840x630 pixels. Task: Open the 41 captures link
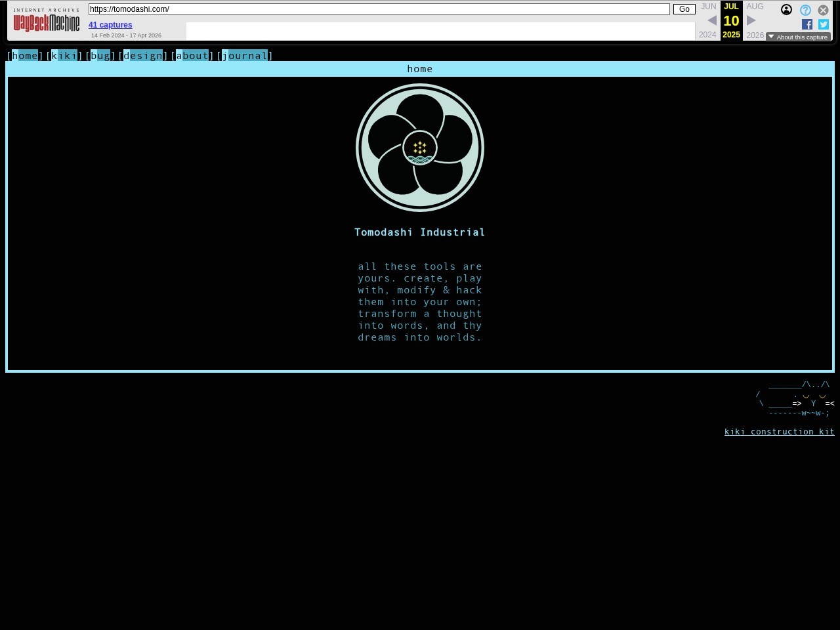pos(110,25)
